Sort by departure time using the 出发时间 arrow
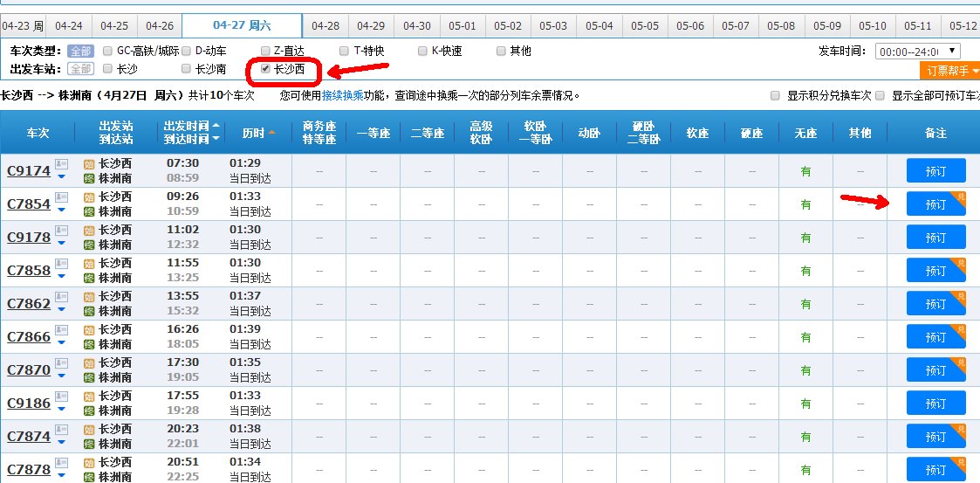 coord(216,125)
